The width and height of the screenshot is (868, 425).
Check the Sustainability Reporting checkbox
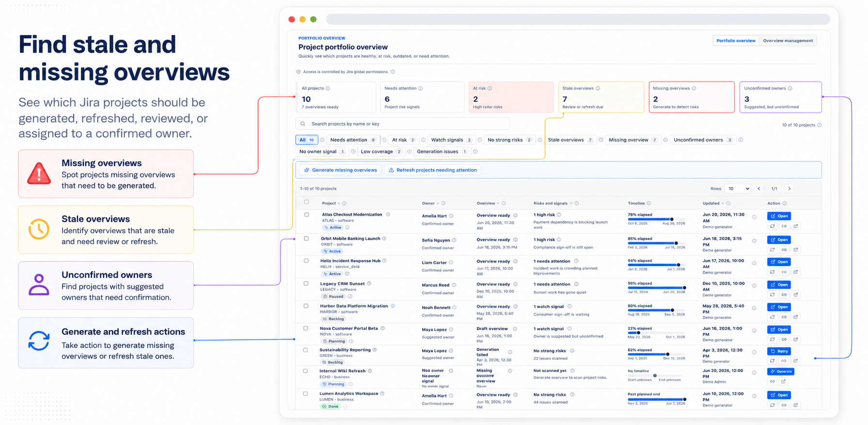pos(305,350)
